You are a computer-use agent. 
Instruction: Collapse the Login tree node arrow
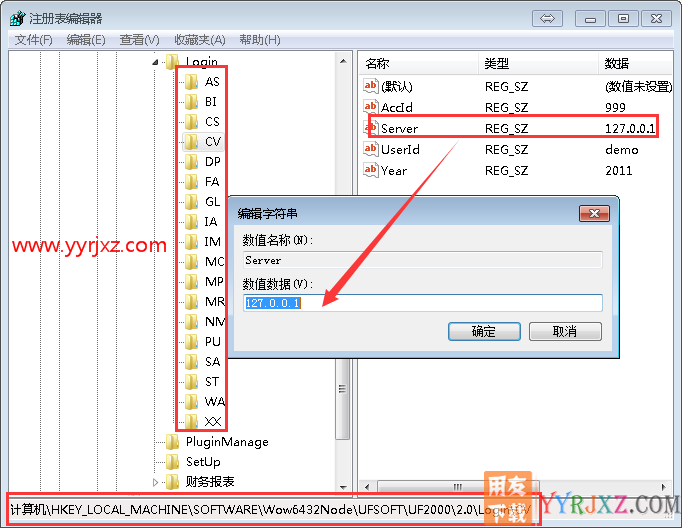[155, 62]
